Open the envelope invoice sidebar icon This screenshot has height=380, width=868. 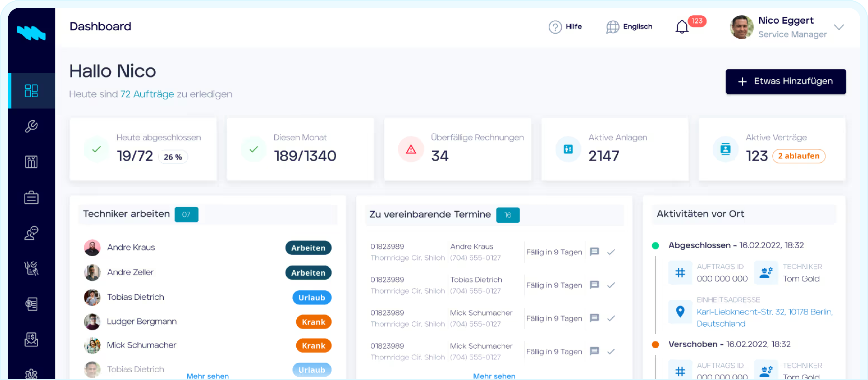31,340
